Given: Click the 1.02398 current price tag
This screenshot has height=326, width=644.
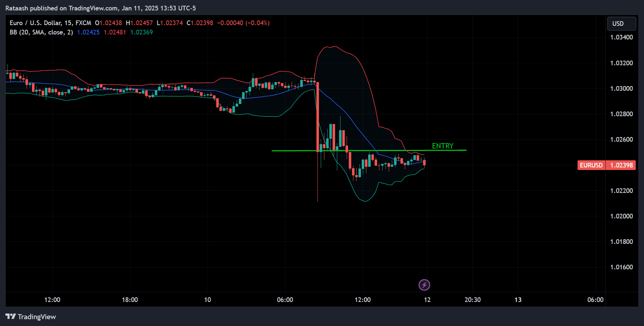Looking at the screenshot, I should [621, 165].
